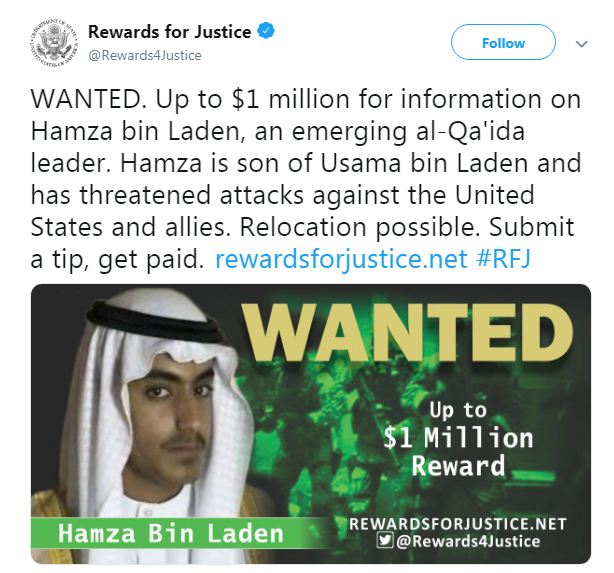
Task: Follow the Rewards for Justice account
Action: coord(503,42)
